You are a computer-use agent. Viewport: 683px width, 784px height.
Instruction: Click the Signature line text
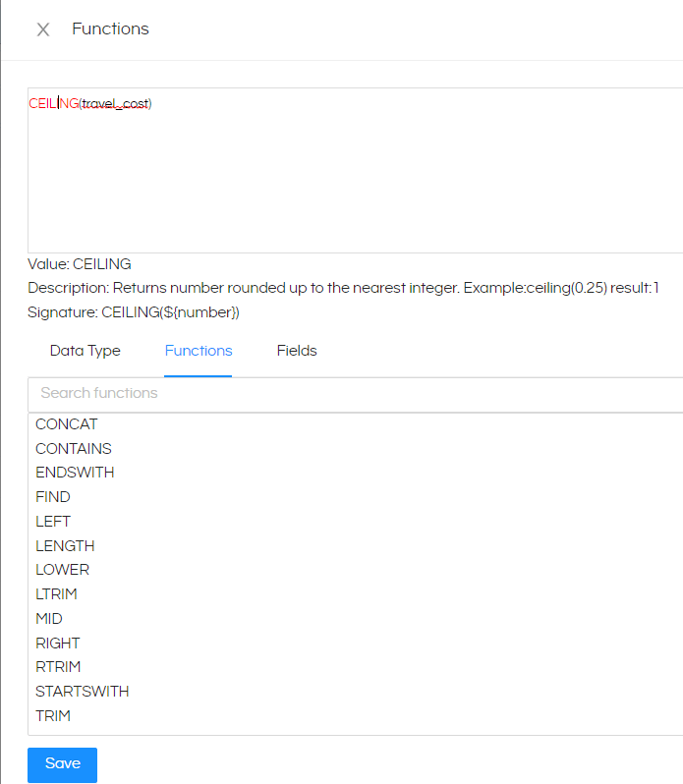[x=134, y=312]
